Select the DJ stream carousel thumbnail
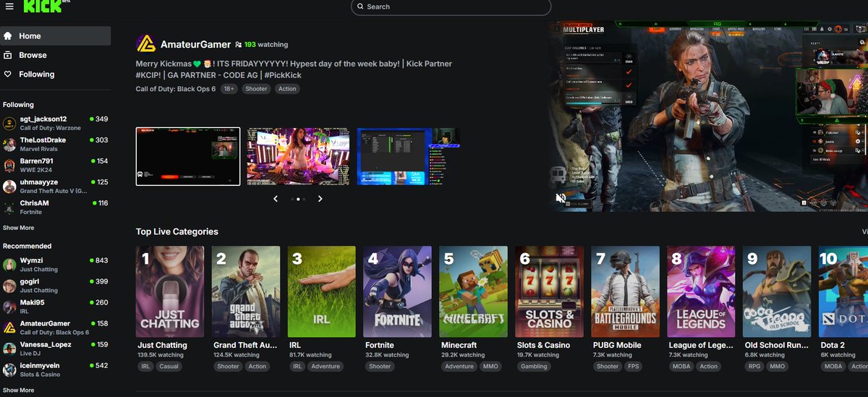Screen dimensions: 868x397 click(x=298, y=156)
